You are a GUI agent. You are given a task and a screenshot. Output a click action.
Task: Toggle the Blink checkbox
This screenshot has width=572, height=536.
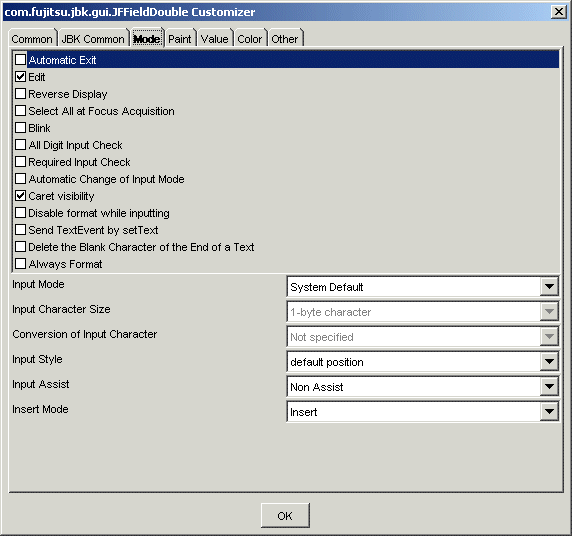pyautogui.click(x=20, y=128)
